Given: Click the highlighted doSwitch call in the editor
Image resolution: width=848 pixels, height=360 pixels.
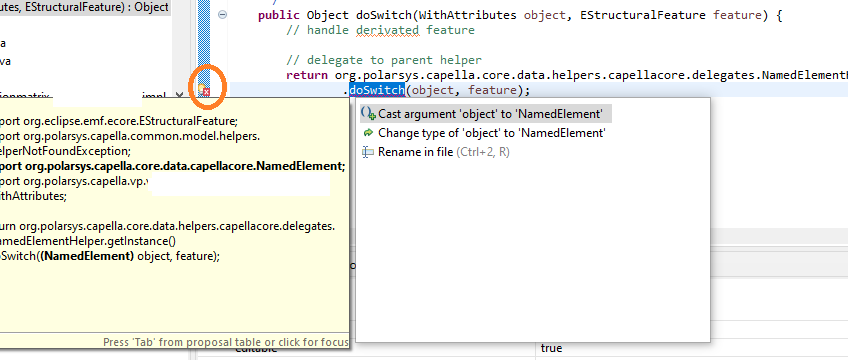Looking at the screenshot, I should (x=377, y=90).
